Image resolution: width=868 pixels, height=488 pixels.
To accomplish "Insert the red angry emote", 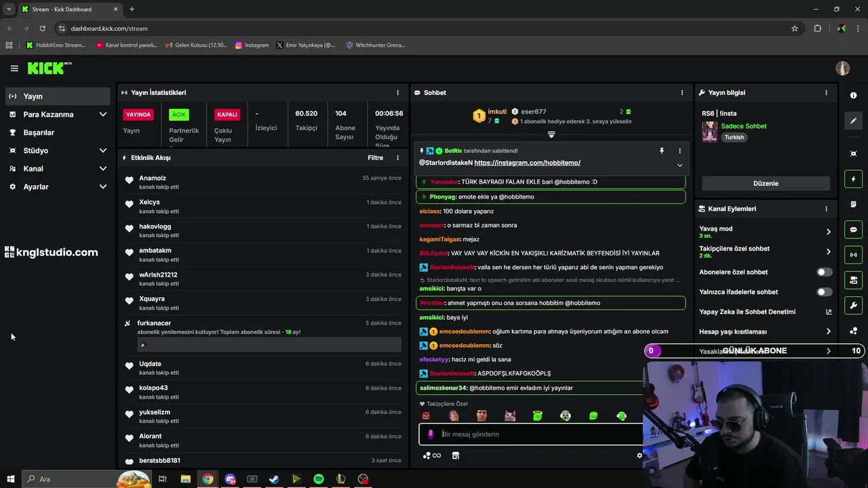I will (x=426, y=415).
